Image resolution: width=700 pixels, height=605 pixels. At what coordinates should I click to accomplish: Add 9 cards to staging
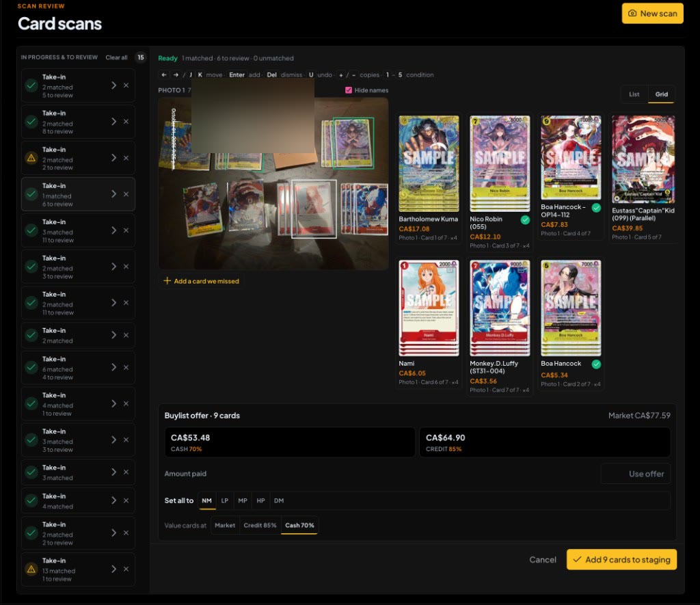click(x=622, y=559)
